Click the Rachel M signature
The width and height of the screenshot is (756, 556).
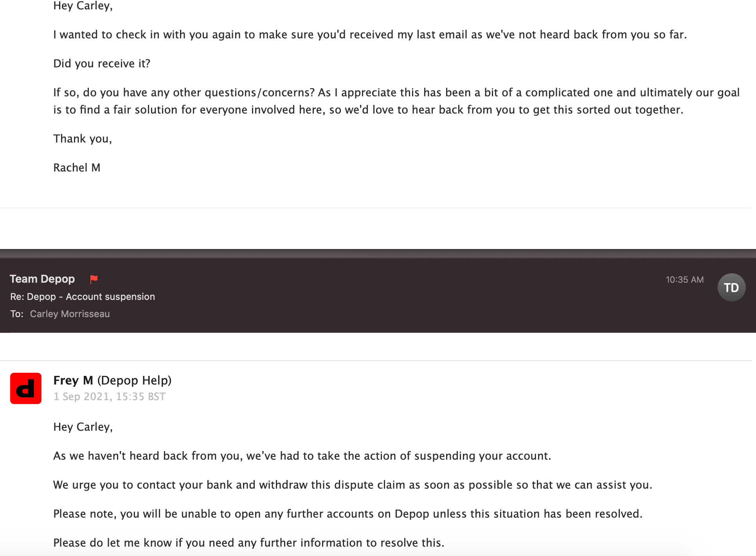77,168
